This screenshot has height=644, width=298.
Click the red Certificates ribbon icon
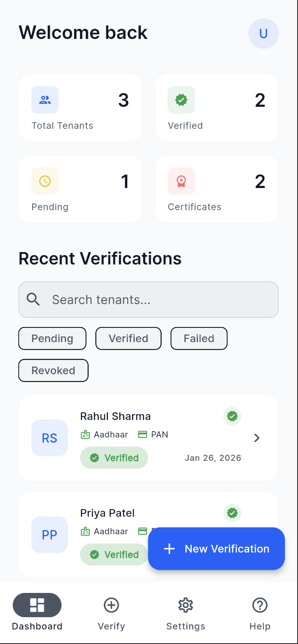pyautogui.click(x=181, y=181)
